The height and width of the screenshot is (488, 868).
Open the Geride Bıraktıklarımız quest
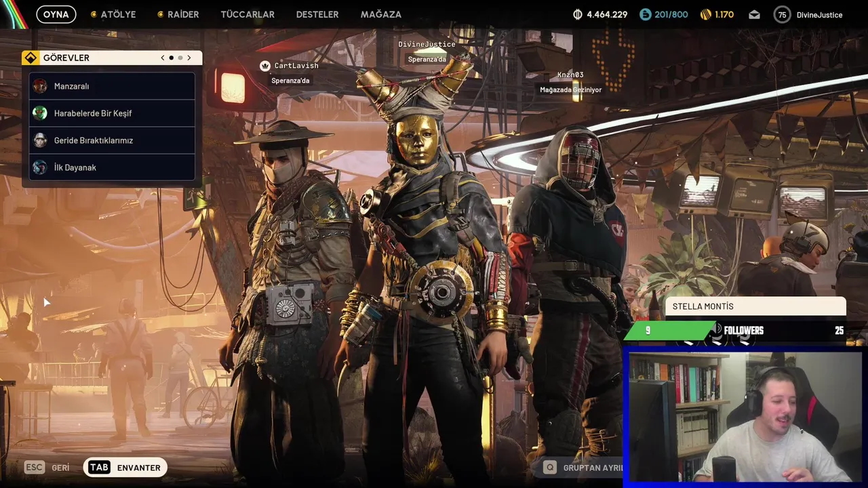click(112, 140)
